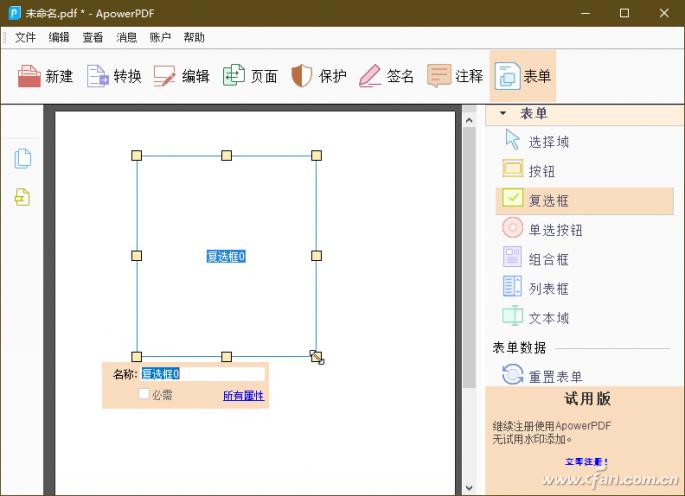This screenshot has height=496, width=685.
Task: Select the 复选框 checkbox field tool
Action: (x=513, y=199)
